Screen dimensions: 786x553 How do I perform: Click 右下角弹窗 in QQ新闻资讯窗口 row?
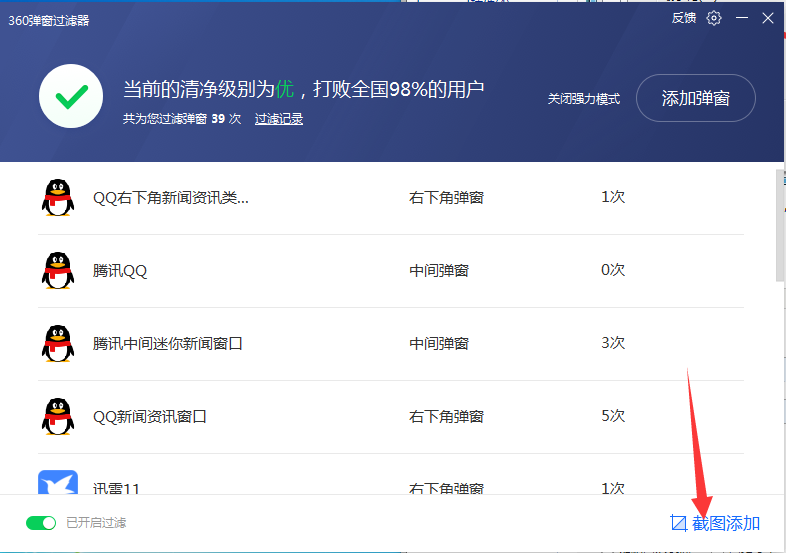(446, 417)
